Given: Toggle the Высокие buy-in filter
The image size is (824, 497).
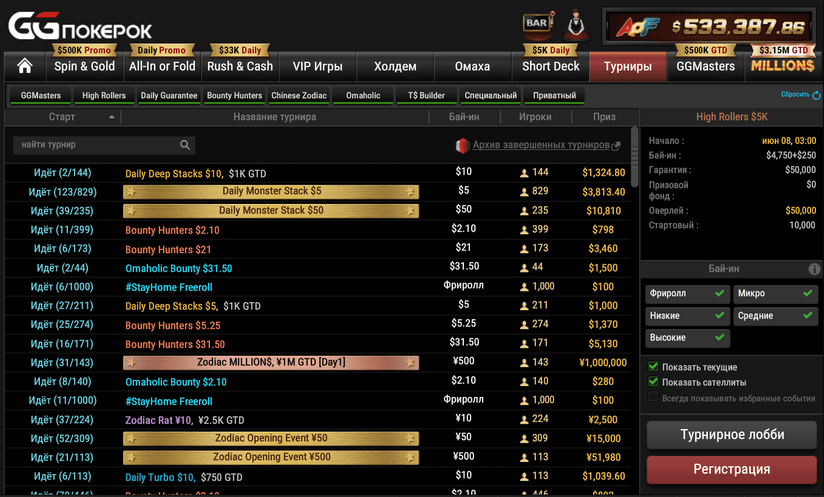Looking at the screenshot, I should point(687,338).
